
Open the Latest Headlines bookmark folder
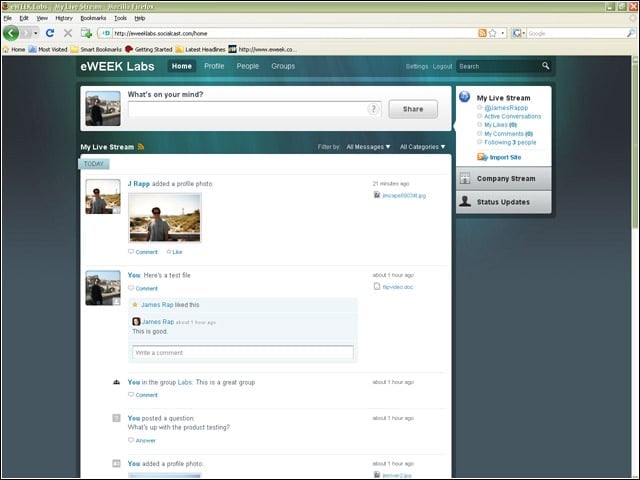click(200, 49)
